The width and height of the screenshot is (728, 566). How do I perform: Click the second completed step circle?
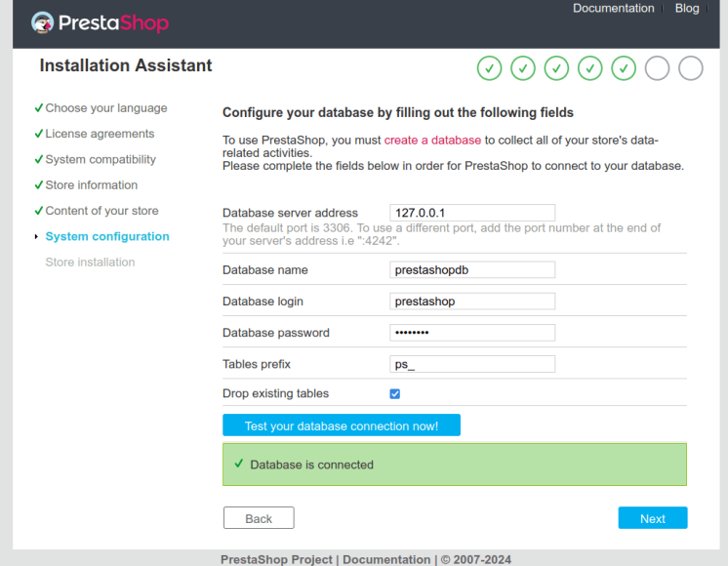[x=523, y=68]
